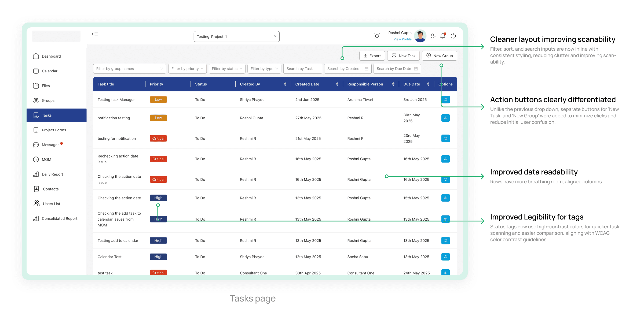The height and width of the screenshot is (324, 644).
Task: Click the New Task button
Action: [404, 56]
